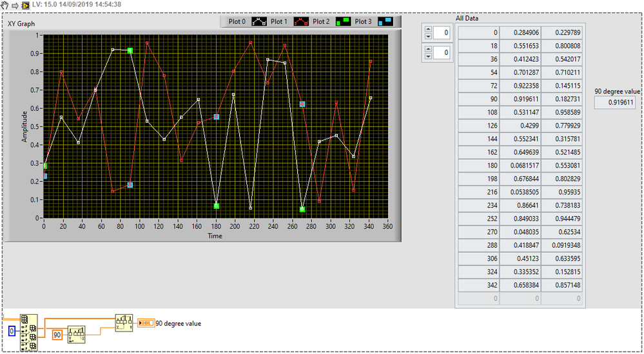This screenshot has width=644, height=354.
Task: Select the cell containing 0.0681517
Action: [520, 166]
